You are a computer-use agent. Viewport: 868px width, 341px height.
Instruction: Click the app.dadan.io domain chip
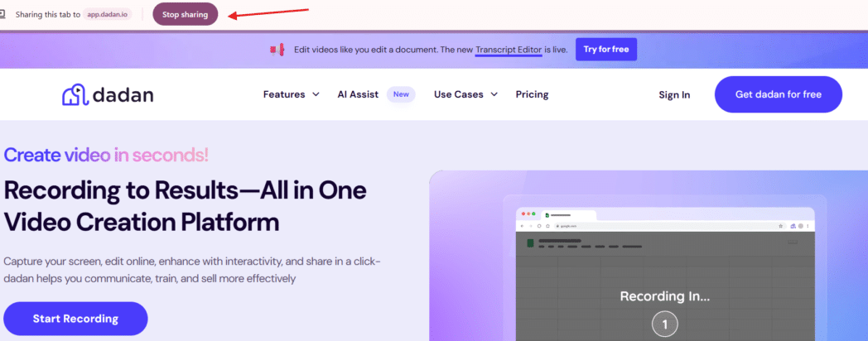click(x=108, y=14)
